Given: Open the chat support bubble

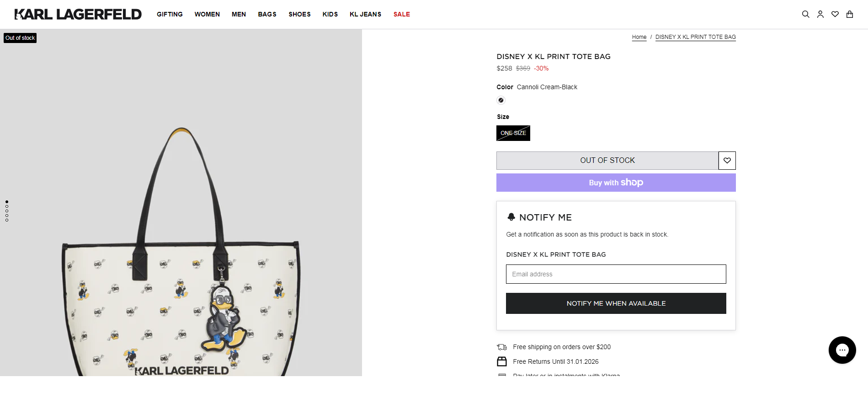Looking at the screenshot, I should [842, 350].
